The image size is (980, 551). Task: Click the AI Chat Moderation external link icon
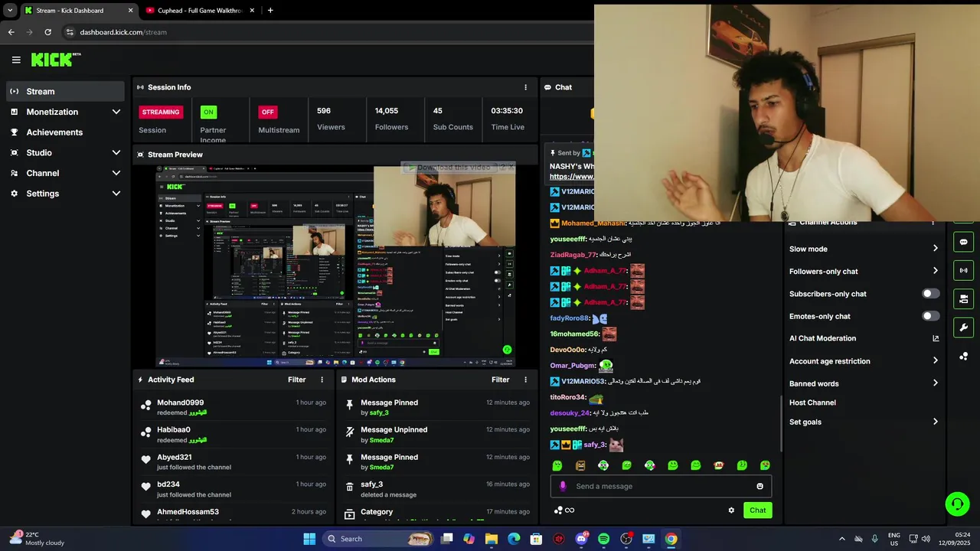[936, 338]
